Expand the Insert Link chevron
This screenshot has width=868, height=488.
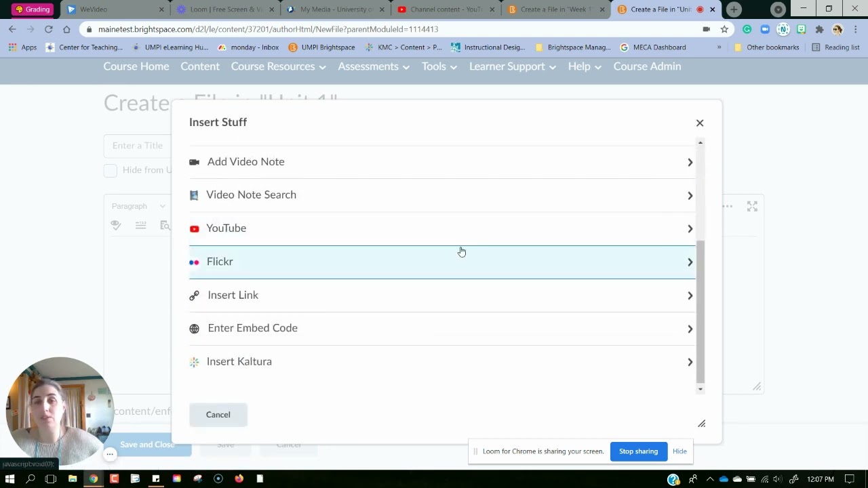690,296
